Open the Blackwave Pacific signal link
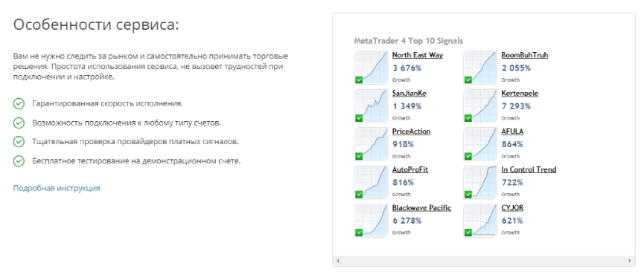This screenshot has width=644, height=272. (421, 207)
